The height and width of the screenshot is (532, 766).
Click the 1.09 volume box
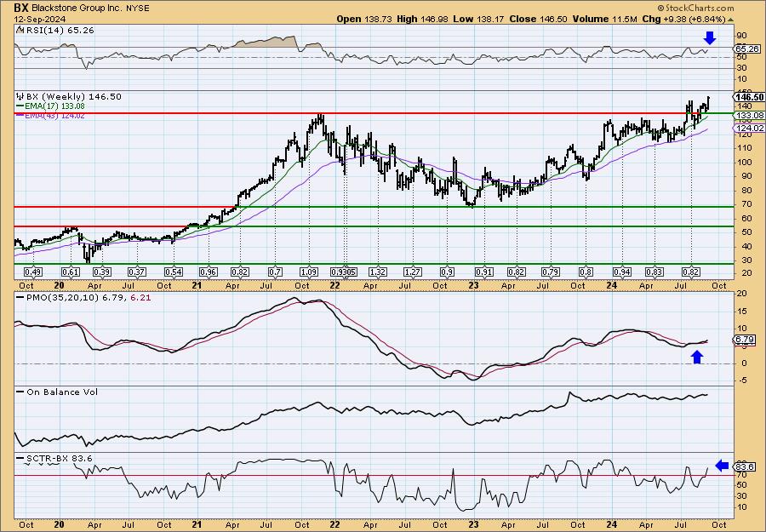pos(309,272)
